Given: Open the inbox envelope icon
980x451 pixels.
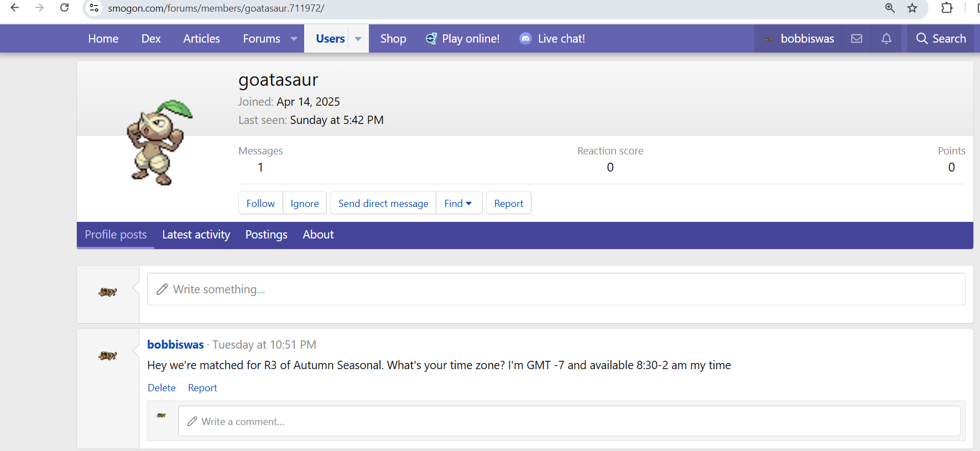Looking at the screenshot, I should (856, 39).
